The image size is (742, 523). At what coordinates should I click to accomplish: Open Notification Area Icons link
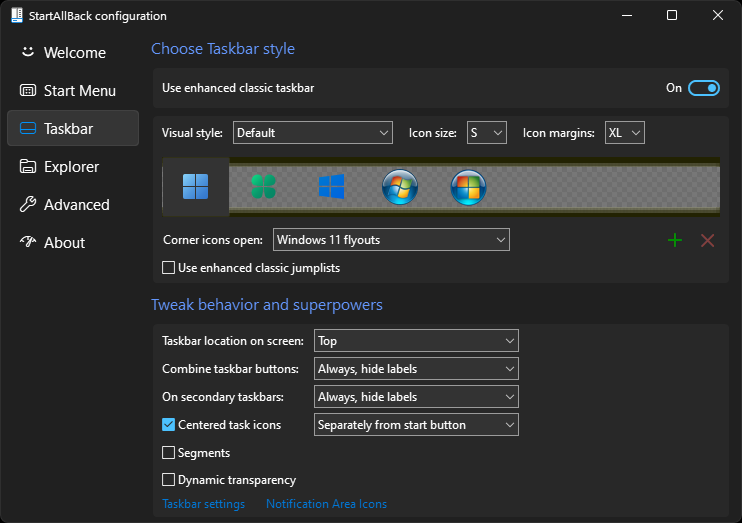pyautogui.click(x=327, y=504)
